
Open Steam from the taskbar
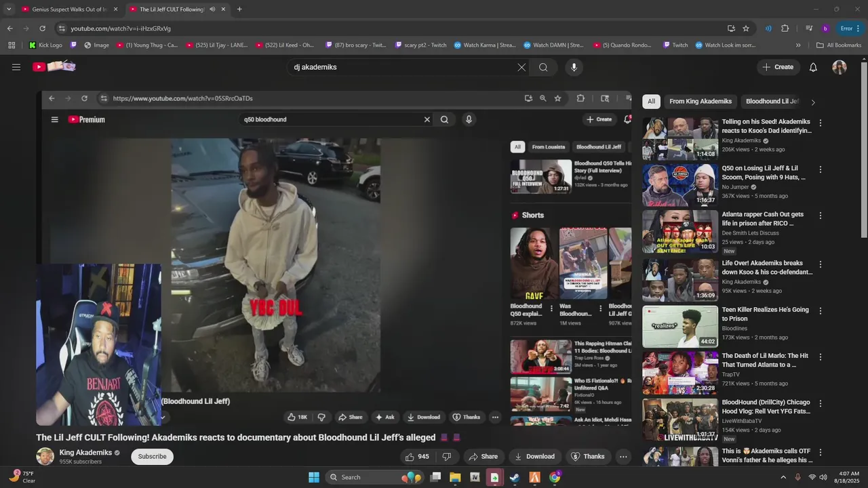pyautogui.click(x=514, y=477)
